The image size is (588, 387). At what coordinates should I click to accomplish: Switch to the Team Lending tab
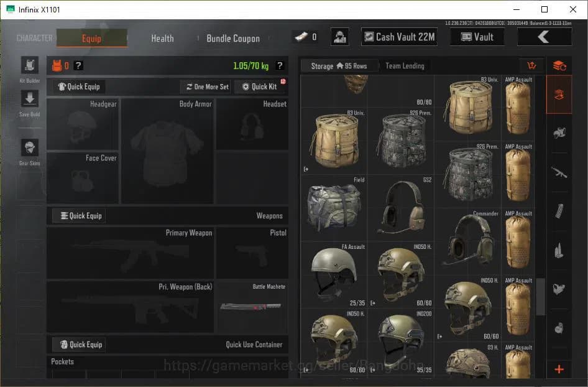(x=405, y=65)
